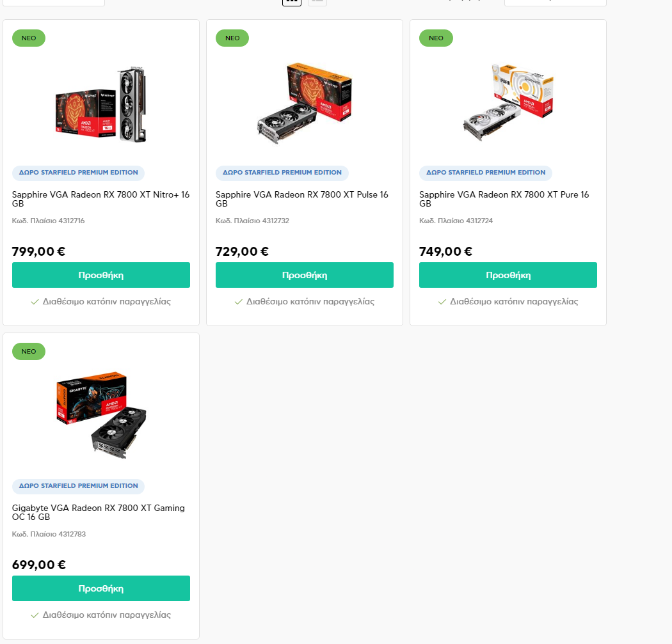The height and width of the screenshot is (644, 672).
Task: Open Sapphire VGA Radeon RX 7800 XT Nitro+ link
Action: click(x=100, y=199)
